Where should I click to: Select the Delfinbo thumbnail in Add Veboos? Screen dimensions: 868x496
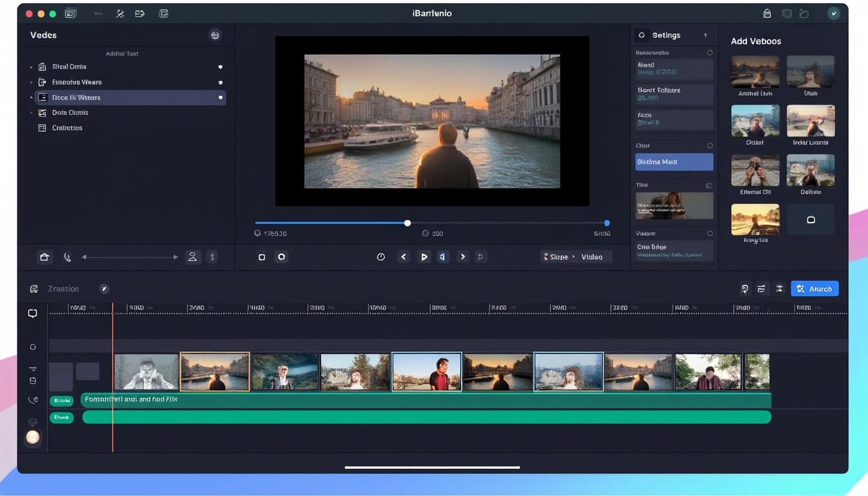[811, 170]
